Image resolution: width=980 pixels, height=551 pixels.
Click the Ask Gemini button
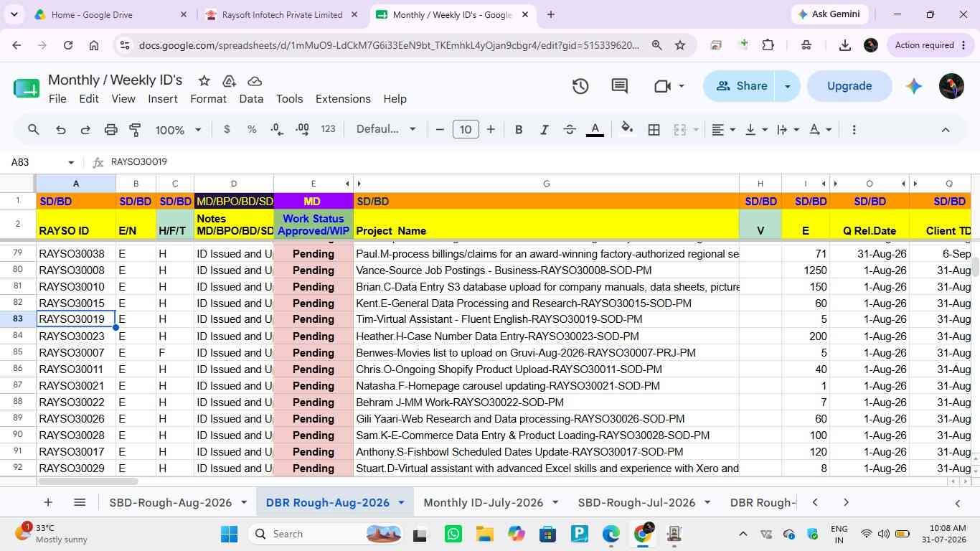(x=831, y=14)
